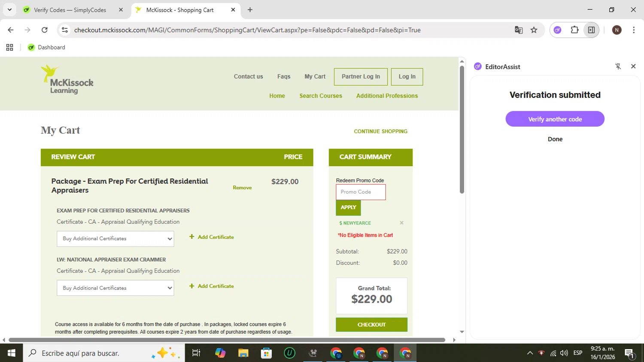Viewport: 644px width, 362px height.
Task: Open the volume control icon
Action: pos(564,353)
